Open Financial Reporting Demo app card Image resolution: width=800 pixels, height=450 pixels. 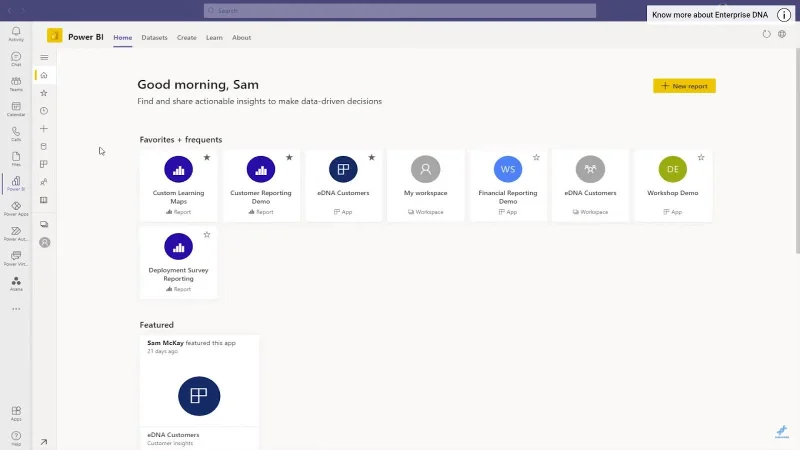[508, 185]
